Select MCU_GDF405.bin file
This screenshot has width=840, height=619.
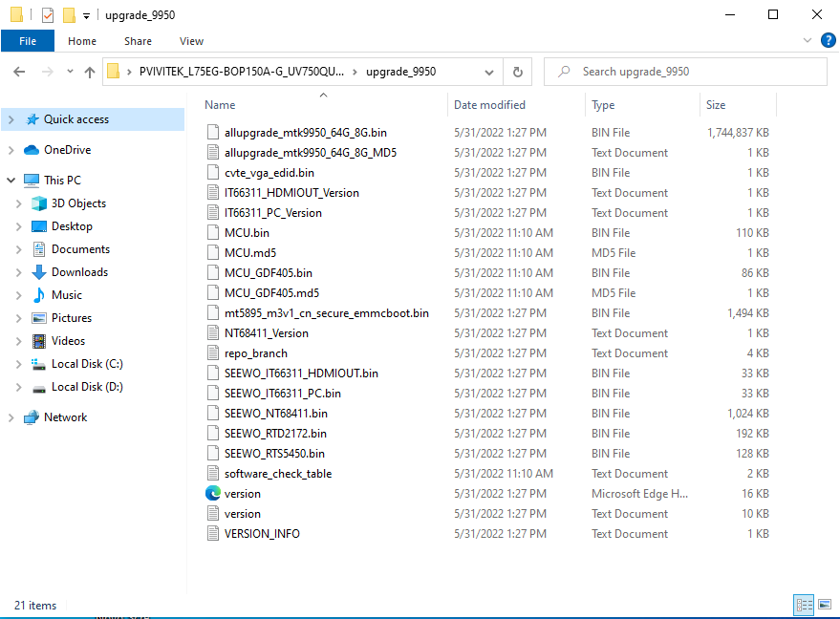point(268,273)
